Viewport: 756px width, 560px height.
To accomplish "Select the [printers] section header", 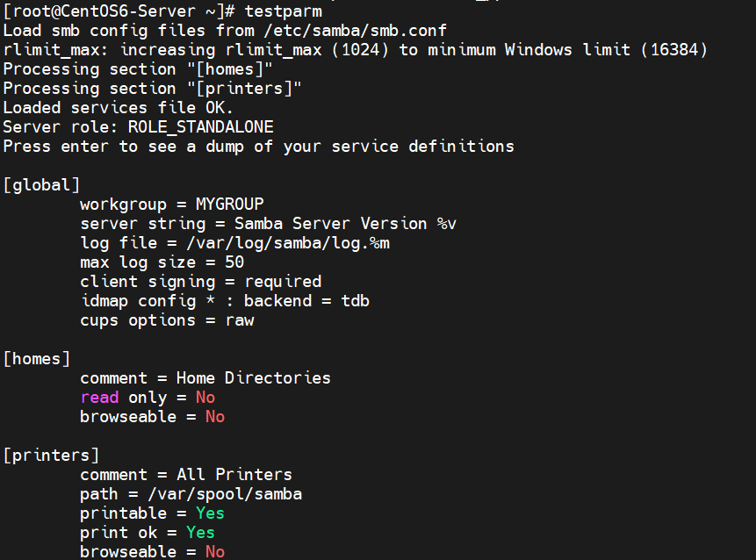I will click(x=51, y=456).
